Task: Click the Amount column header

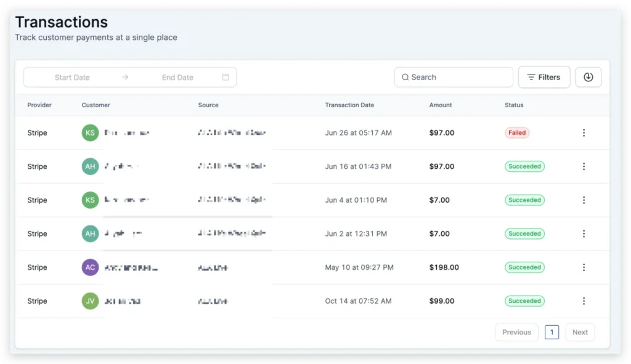Action: (x=440, y=105)
